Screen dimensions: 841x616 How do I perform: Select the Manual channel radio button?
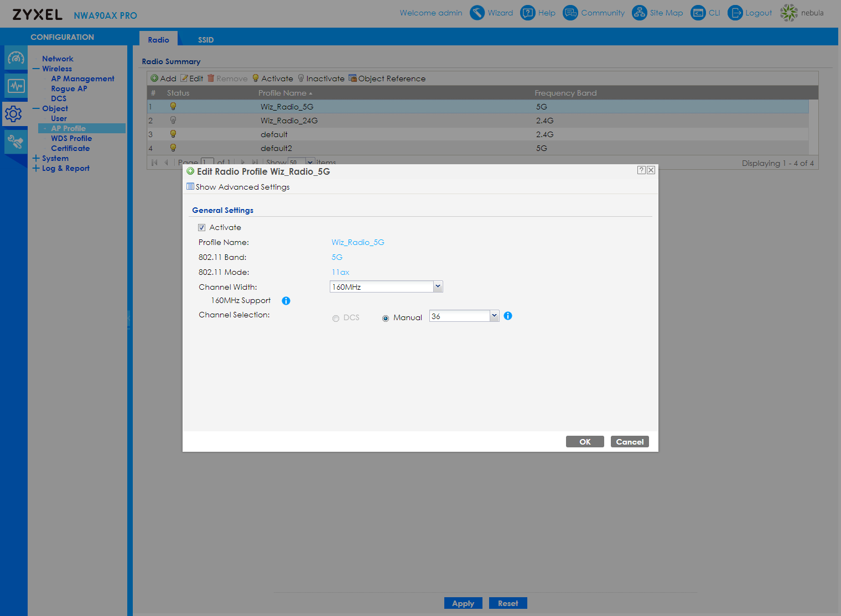pyautogui.click(x=386, y=318)
